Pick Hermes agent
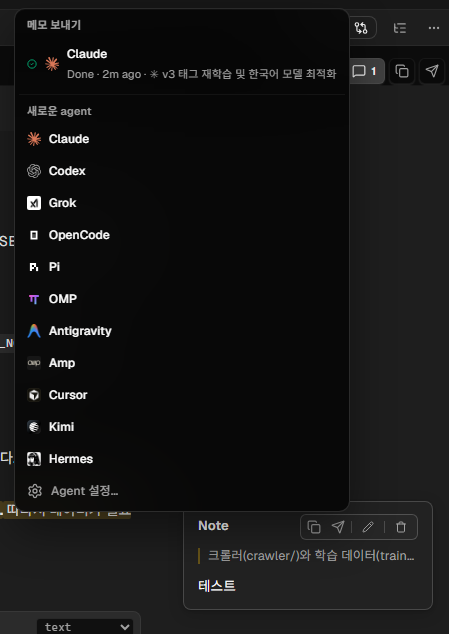 [182, 459]
